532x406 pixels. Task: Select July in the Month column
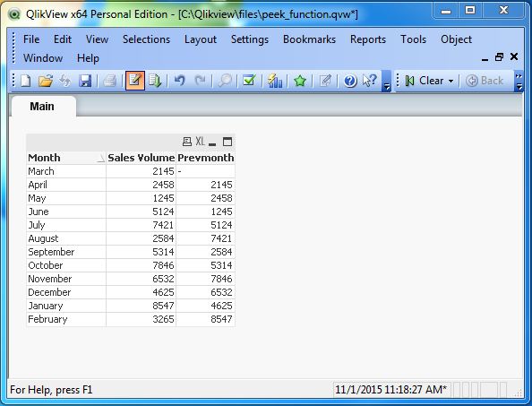(66, 225)
